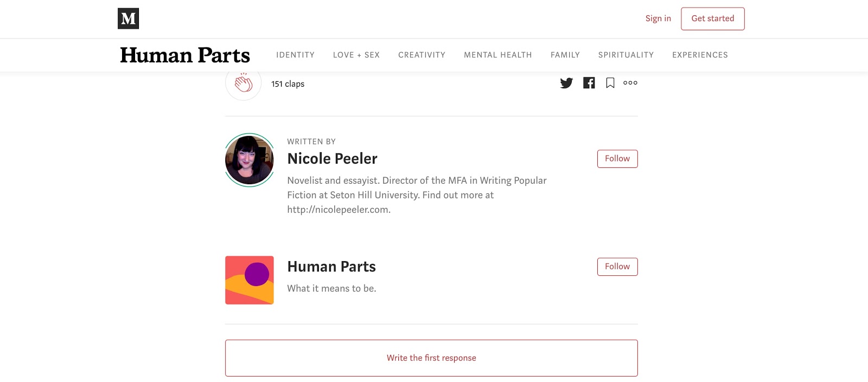868x382 pixels.
Task: Open Nicole Peeler's profile photo
Action: point(250,160)
